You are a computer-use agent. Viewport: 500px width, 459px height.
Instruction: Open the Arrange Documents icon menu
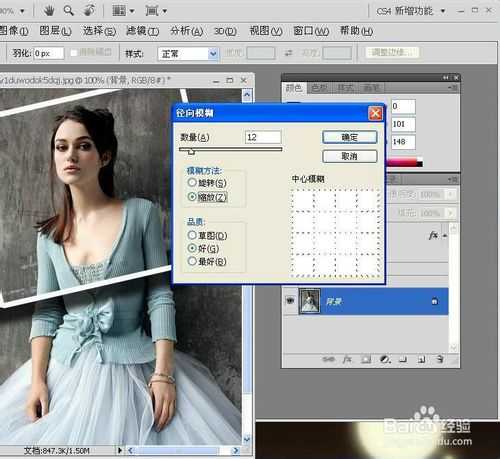(x=123, y=11)
